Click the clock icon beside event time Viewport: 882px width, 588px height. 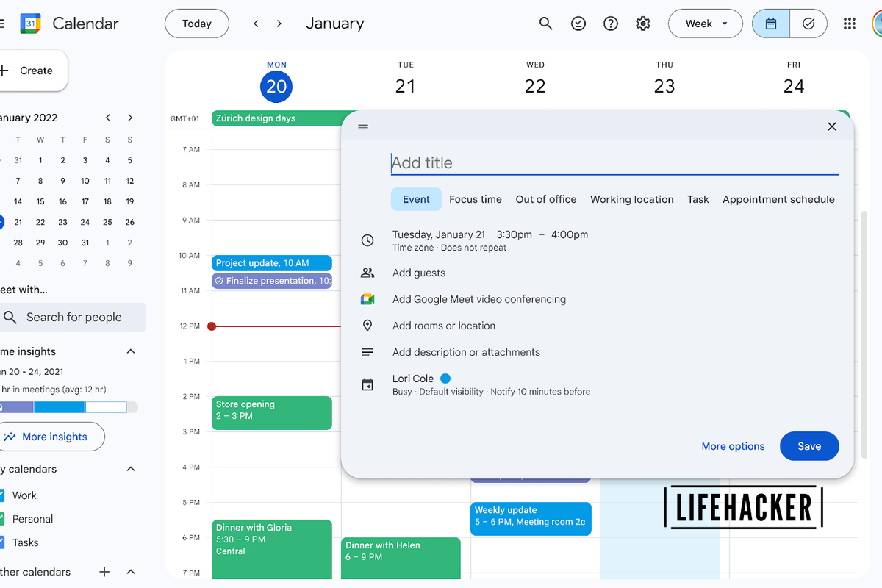click(x=367, y=240)
